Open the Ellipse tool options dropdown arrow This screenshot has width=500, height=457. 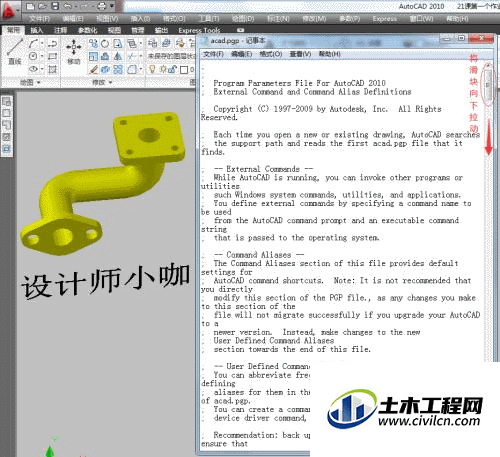(42, 69)
